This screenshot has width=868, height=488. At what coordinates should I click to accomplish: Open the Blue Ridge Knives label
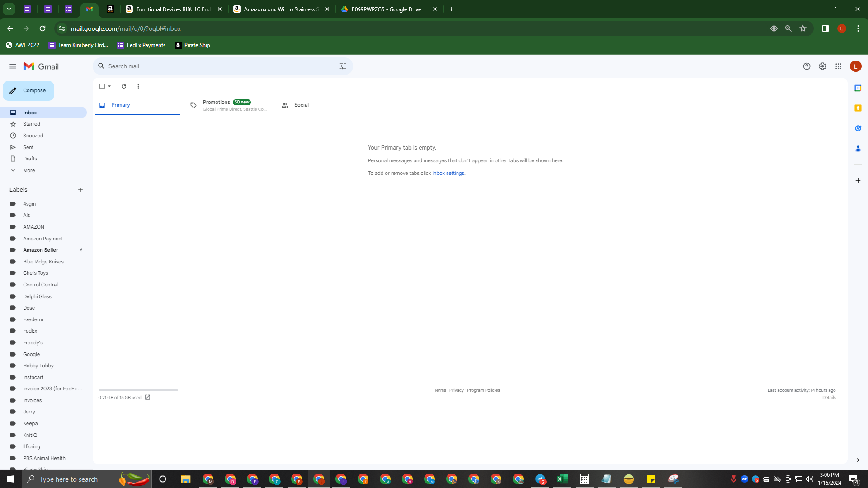click(x=43, y=262)
